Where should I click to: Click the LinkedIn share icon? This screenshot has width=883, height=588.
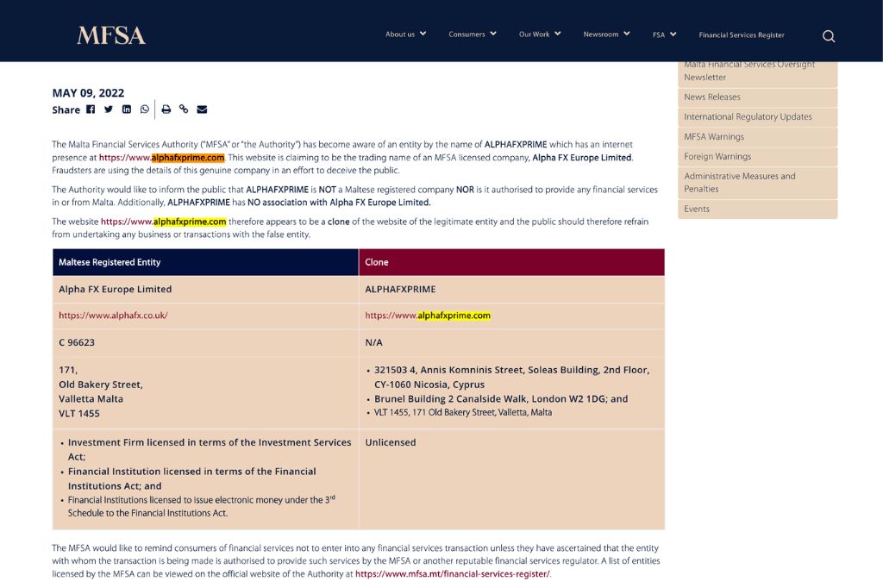tap(127, 109)
